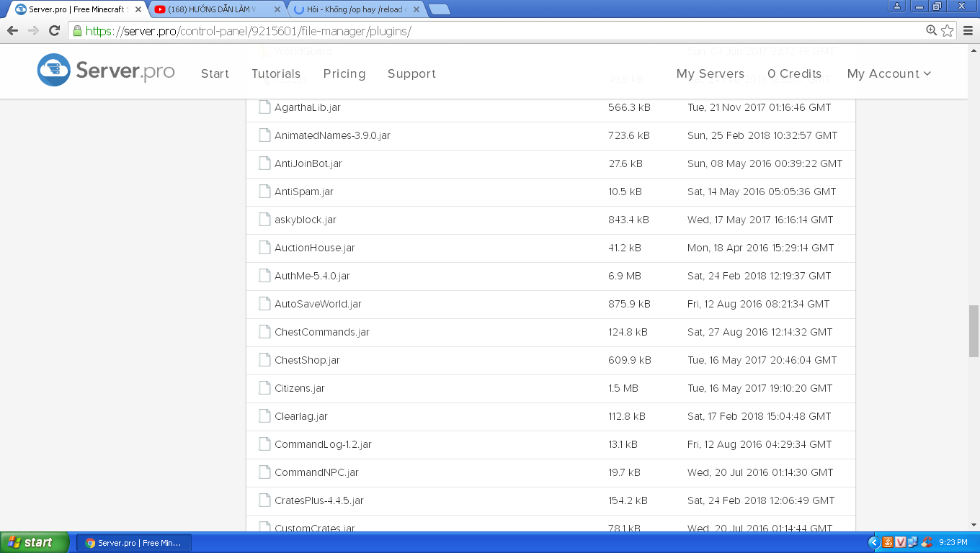This screenshot has width=980, height=553.
Task: Open the Chrome hamburger menu
Action: click(x=968, y=31)
